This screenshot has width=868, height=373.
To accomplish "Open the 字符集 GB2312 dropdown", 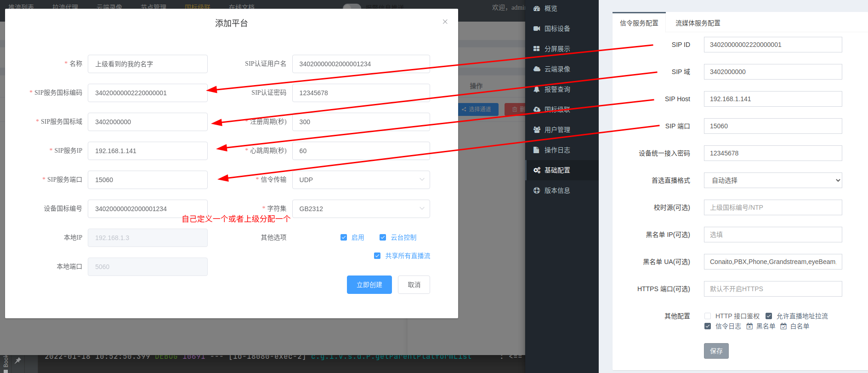I will point(361,209).
